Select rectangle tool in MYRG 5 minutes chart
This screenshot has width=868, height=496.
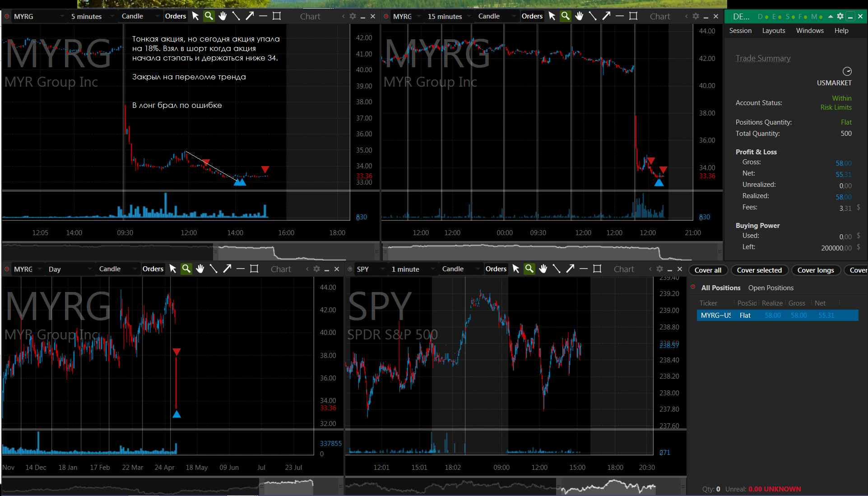[277, 16]
